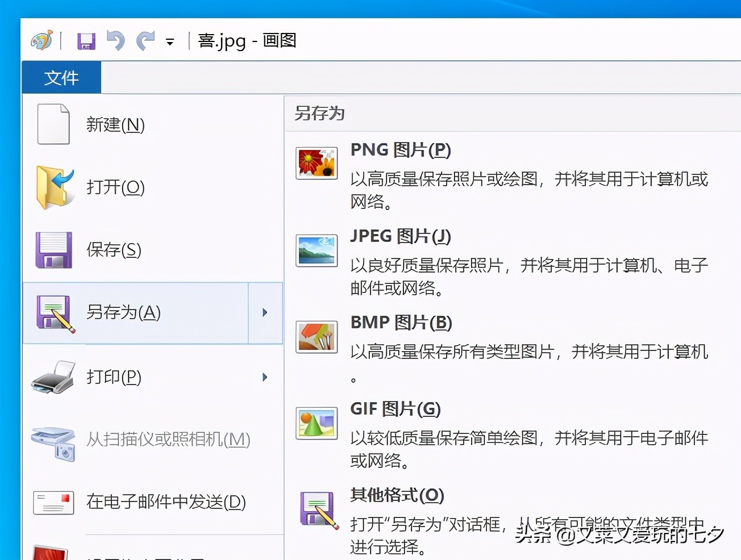Click the Save icon in the Quick Access Toolbar
Image resolution: width=741 pixels, height=560 pixels.
[86, 40]
